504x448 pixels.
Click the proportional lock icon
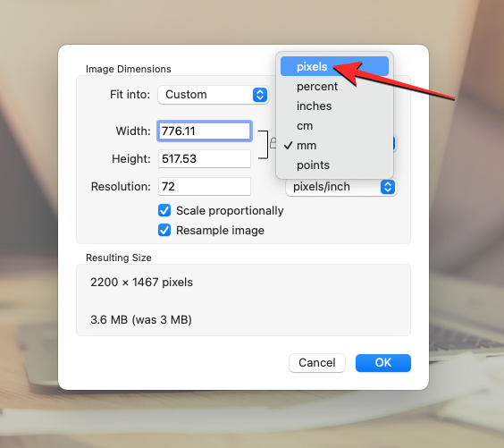coord(273,143)
